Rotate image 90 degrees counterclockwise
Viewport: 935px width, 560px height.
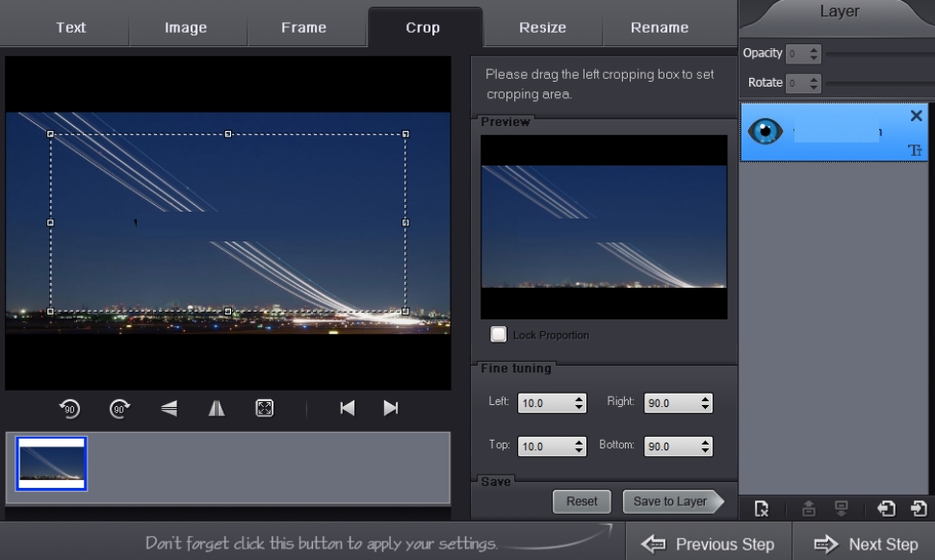pyautogui.click(x=70, y=409)
